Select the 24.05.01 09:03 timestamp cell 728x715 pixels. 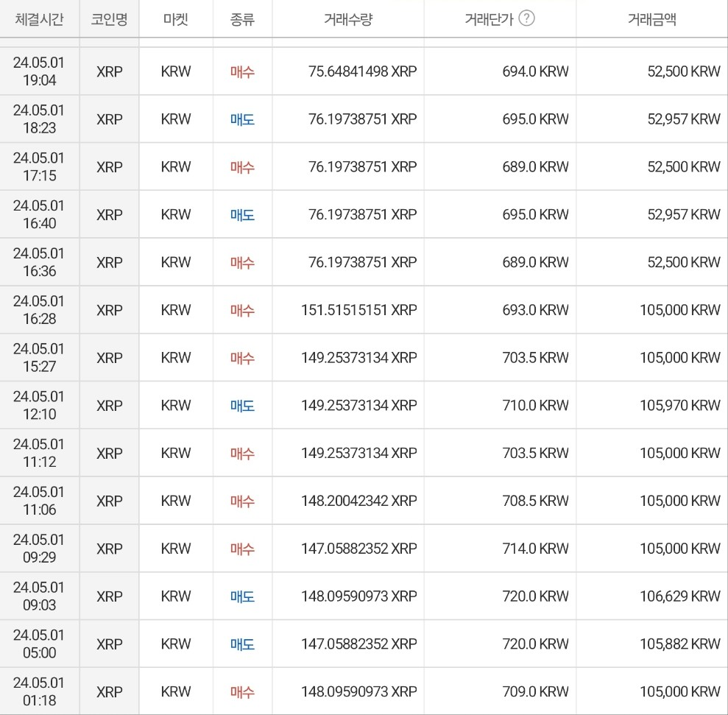(x=39, y=596)
